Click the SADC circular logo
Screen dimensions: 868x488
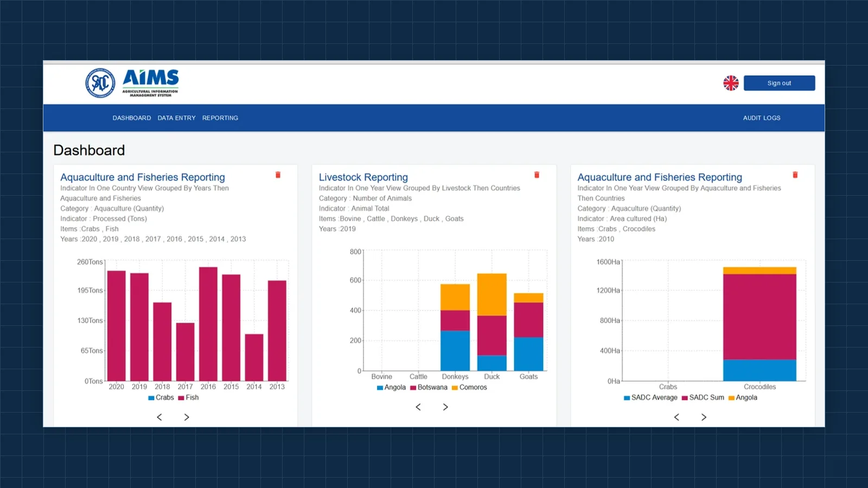(x=100, y=83)
